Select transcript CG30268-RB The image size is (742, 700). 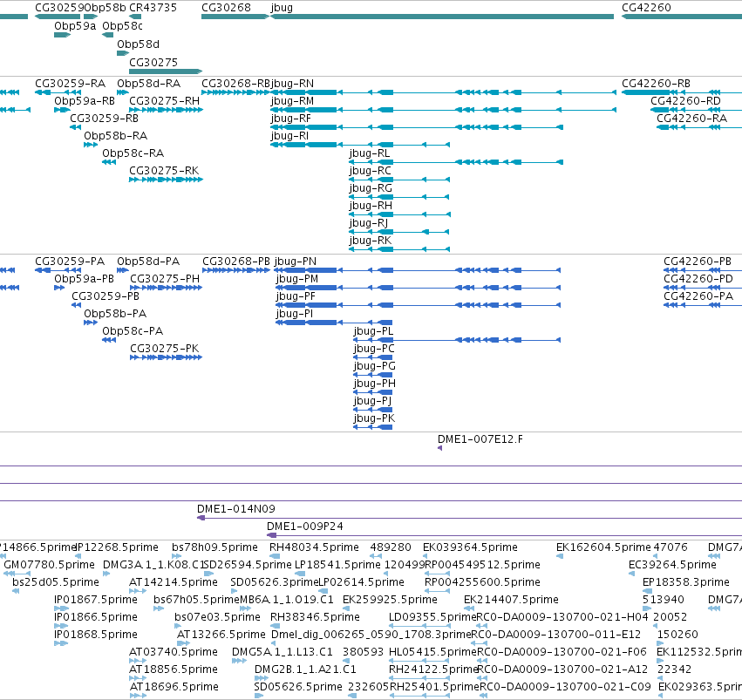coord(235,84)
